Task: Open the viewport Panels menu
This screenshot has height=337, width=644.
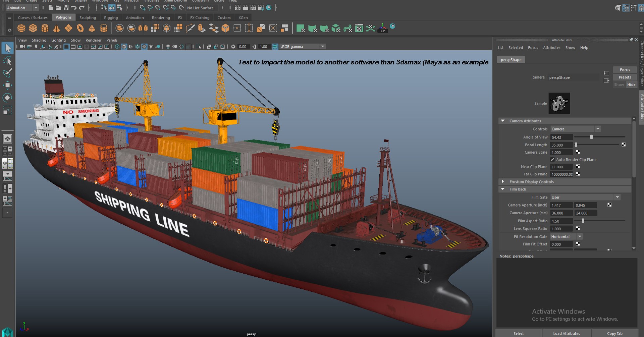Action: point(112,40)
